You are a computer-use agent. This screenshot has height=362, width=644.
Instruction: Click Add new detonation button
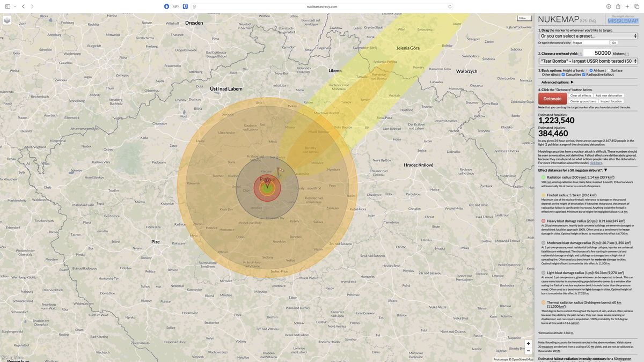pyautogui.click(x=609, y=95)
